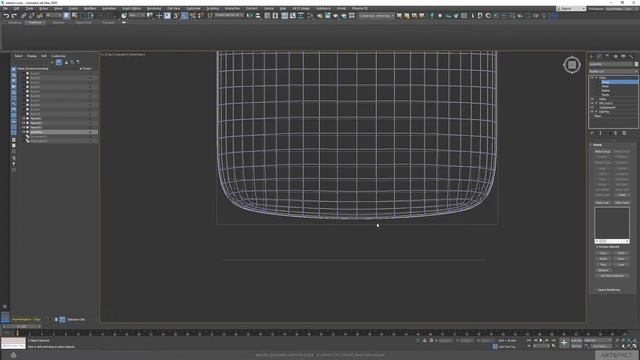Viewport: 640px width, 360px height.
Task: Switch to Motion command panel tab
Action: click(x=616, y=56)
